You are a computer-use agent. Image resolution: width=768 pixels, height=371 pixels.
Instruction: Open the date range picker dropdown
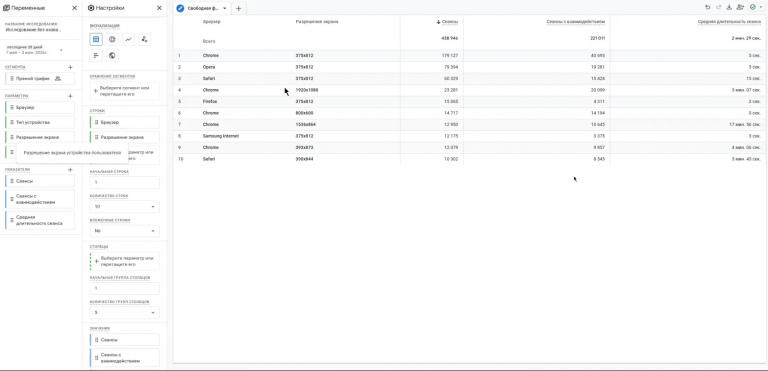[61, 50]
